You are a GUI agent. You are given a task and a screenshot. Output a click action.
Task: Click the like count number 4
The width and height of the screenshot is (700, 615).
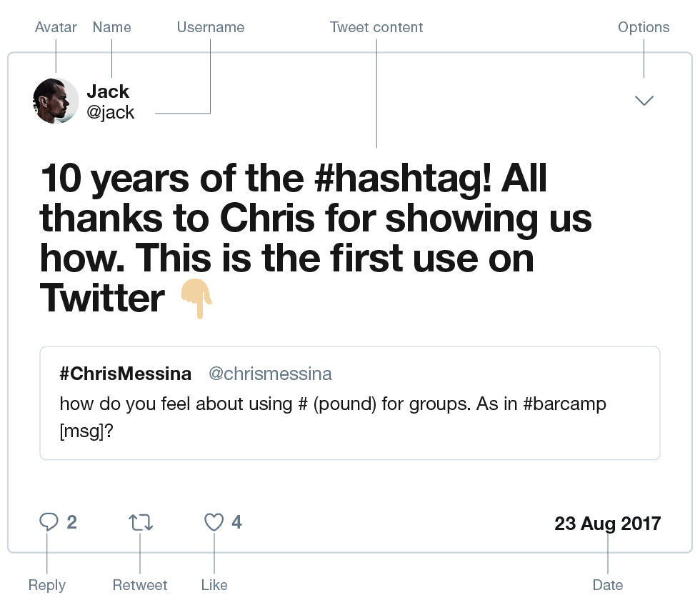(236, 523)
